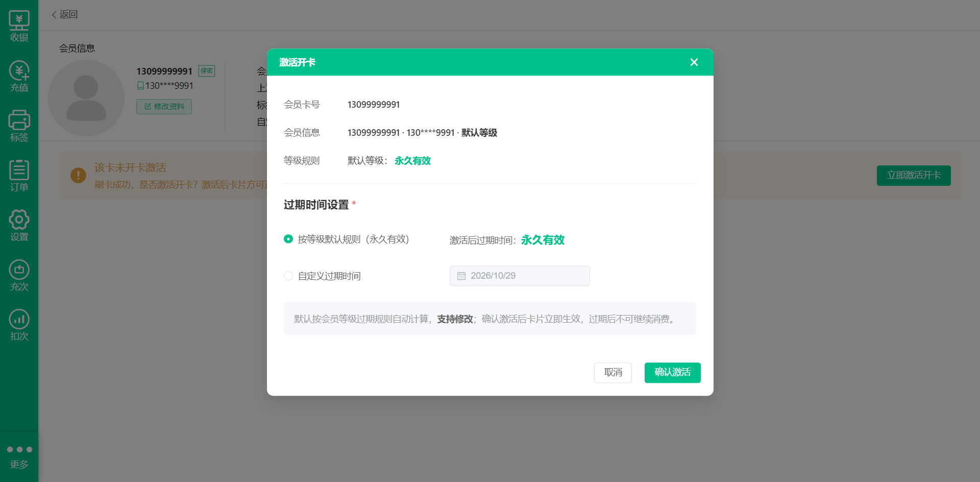The image size is (980, 482).
Task: Open the 收银 cashier sidebar icon
Action: tap(19, 27)
